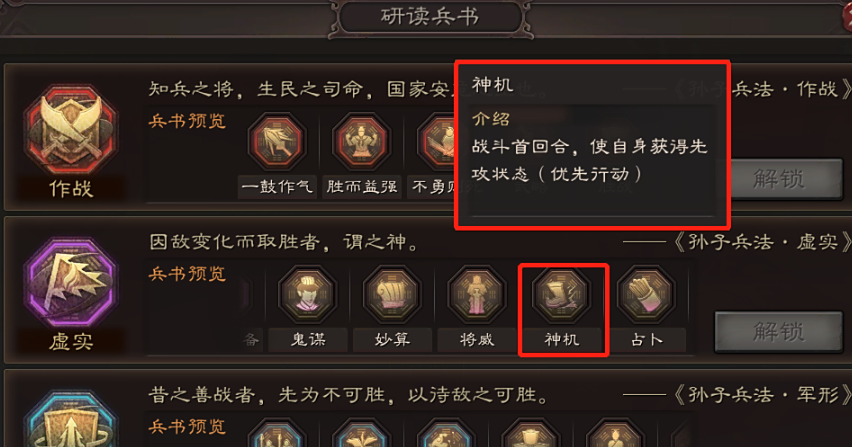Select the 虚实 purple flag emblem
This screenshot has width=852, height=447.
pos(71,283)
